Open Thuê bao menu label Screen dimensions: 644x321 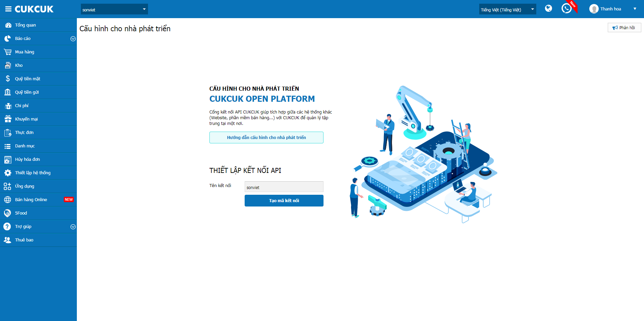click(24, 240)
